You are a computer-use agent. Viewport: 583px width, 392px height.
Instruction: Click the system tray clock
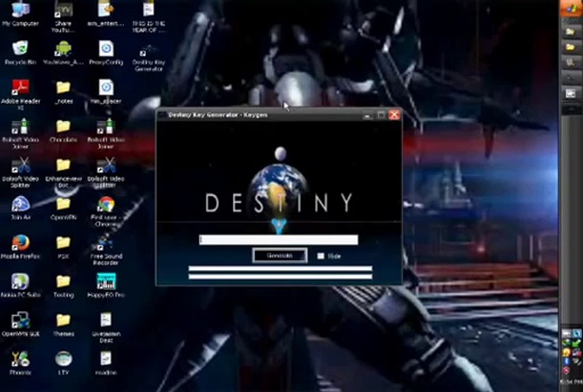pyautogui.click(x=571, y=382)
